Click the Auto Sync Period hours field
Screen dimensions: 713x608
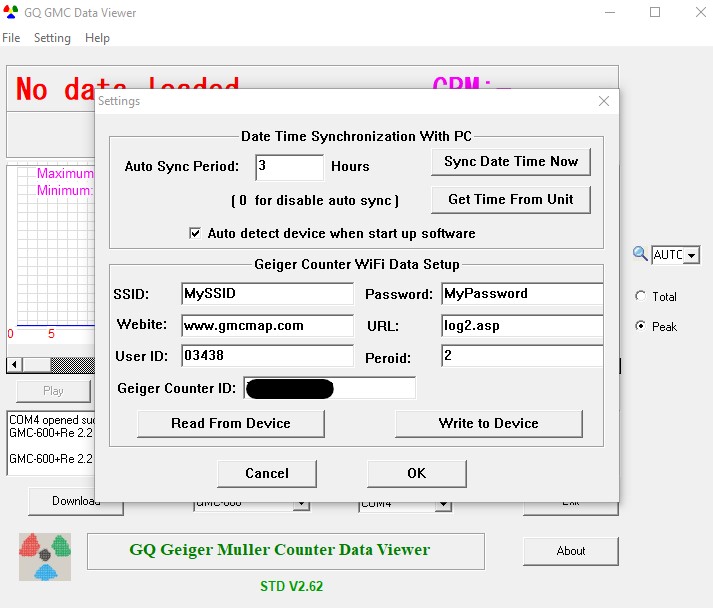[289, 167]
